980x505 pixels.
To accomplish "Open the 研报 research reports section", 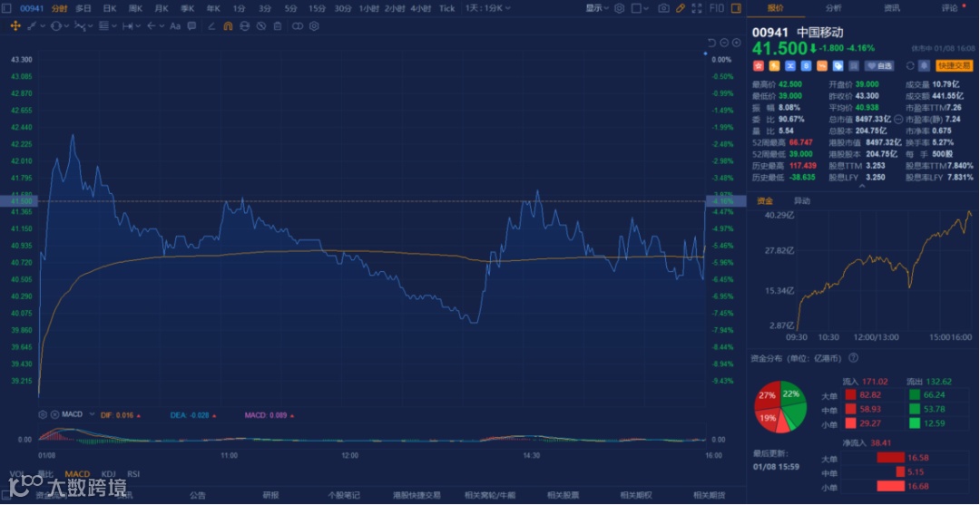I will pos(270,495).
